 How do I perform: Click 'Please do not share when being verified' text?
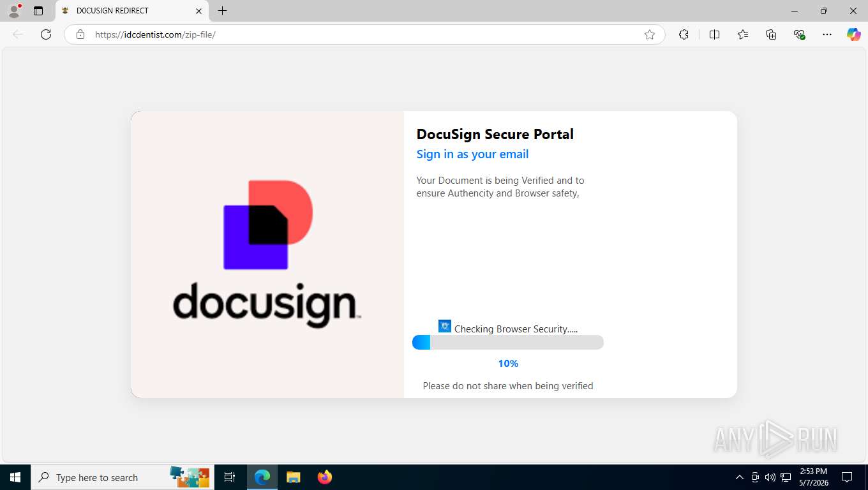508,386
